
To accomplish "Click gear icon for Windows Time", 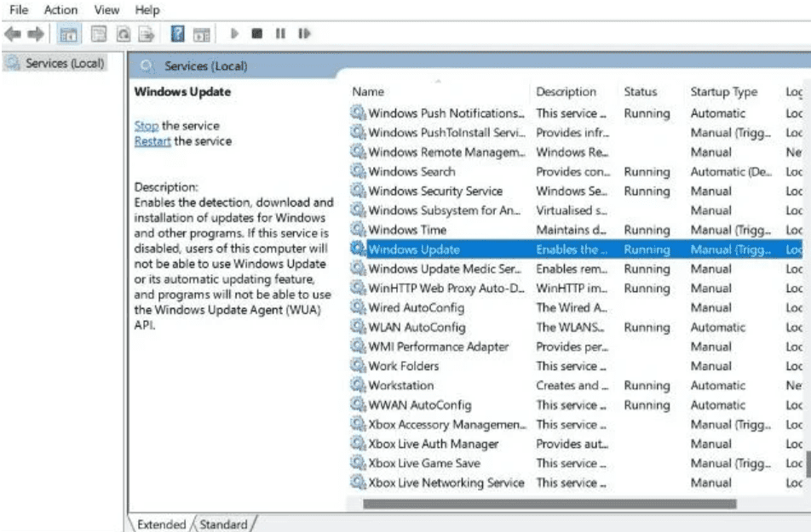I will (x=358, y=229).
